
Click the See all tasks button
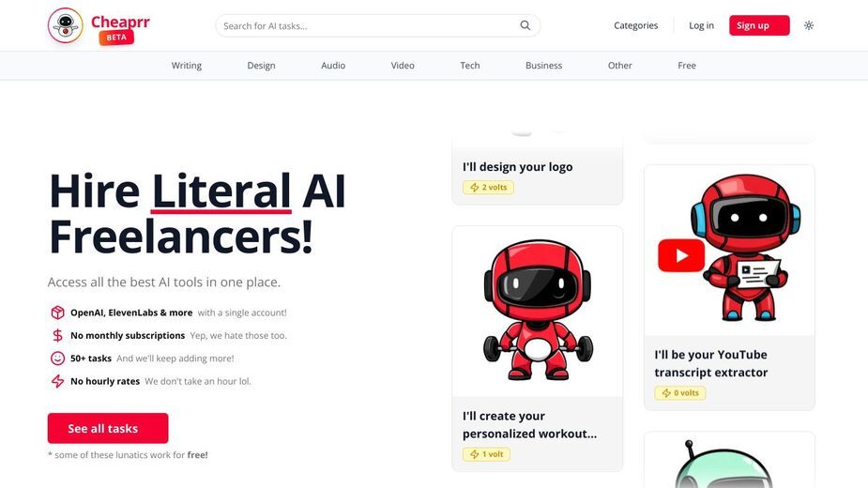point(108,428)
